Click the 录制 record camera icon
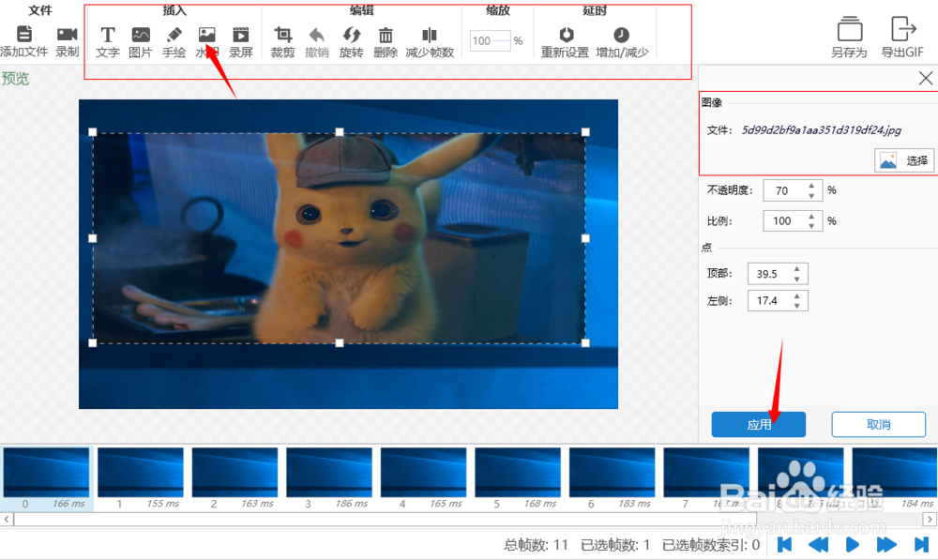938x560 pixels. click(67, 34)
